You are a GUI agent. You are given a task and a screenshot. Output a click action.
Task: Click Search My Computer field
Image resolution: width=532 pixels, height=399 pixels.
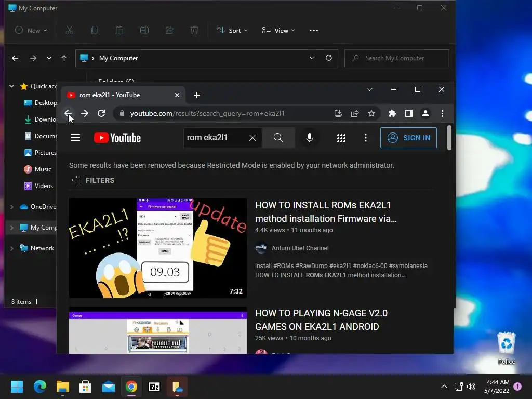(396, 58)
